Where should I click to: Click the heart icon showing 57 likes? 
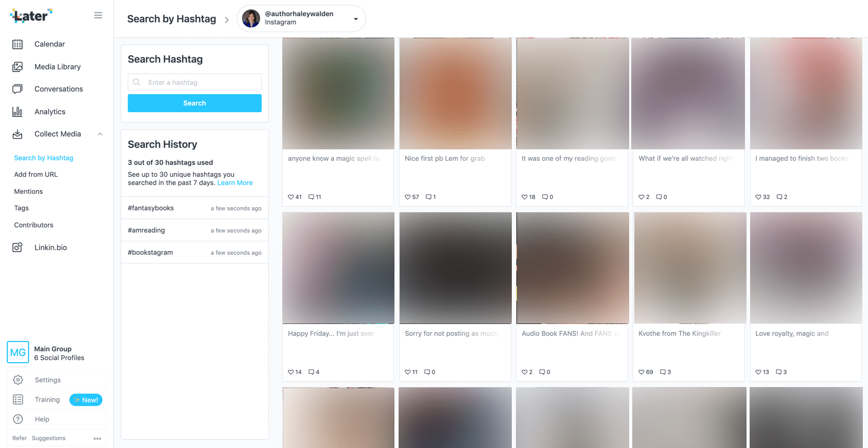coord(407,197)
